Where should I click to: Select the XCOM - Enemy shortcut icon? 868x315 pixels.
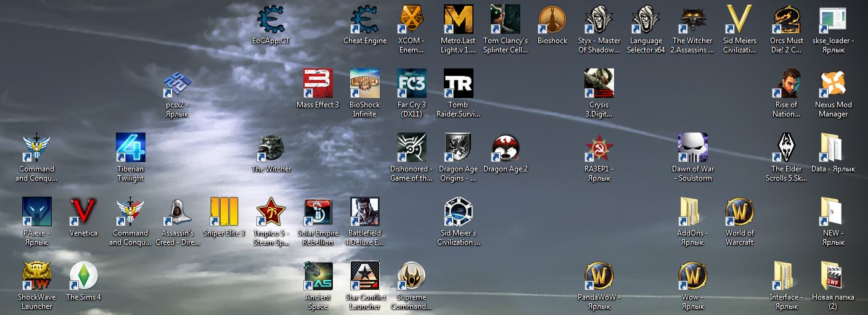[412, 20]
